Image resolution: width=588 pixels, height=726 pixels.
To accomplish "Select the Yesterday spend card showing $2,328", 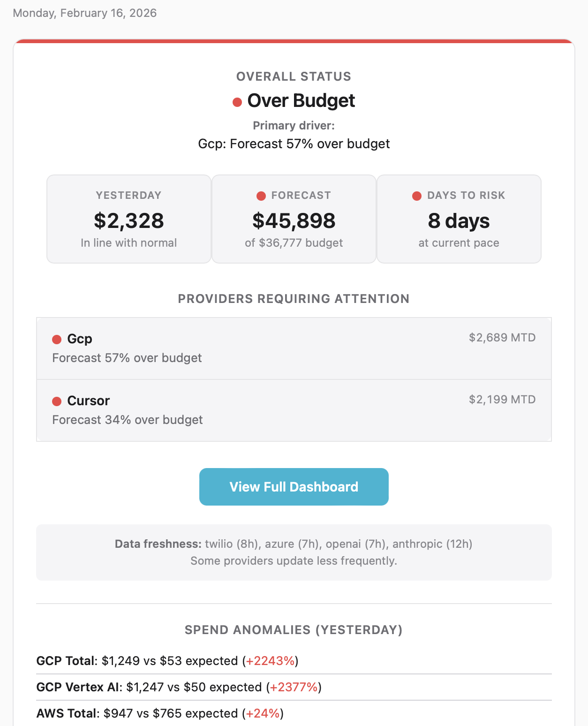I will [128, 218].
